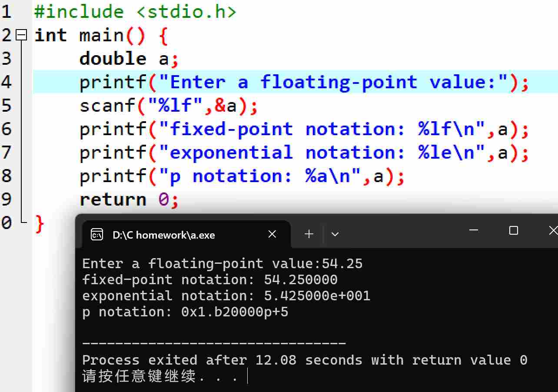
Task: Expand the terminal profiles dropdown chevron
Action: (x=335, y=234)
